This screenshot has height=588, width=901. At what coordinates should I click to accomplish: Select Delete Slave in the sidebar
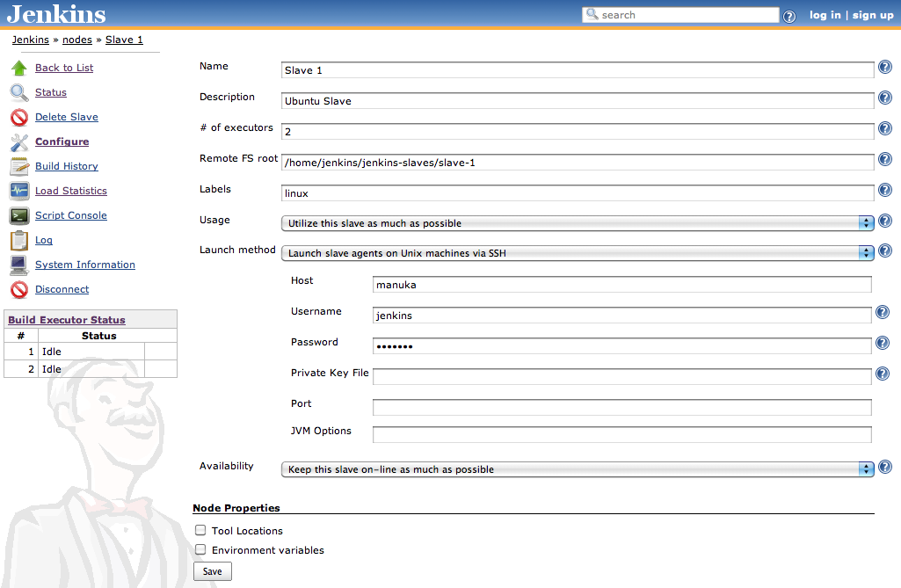pyautogui.click(x=67, y=117)
